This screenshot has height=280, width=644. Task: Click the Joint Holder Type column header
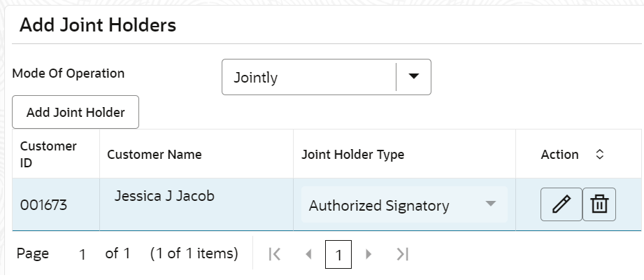pos(405,154)
